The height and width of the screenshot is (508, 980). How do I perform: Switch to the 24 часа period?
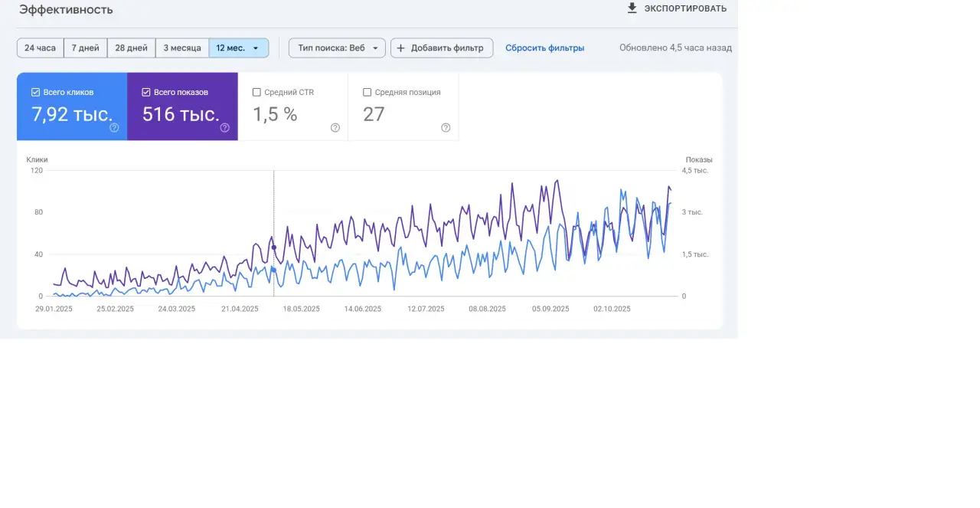click(x=39, y=48)
